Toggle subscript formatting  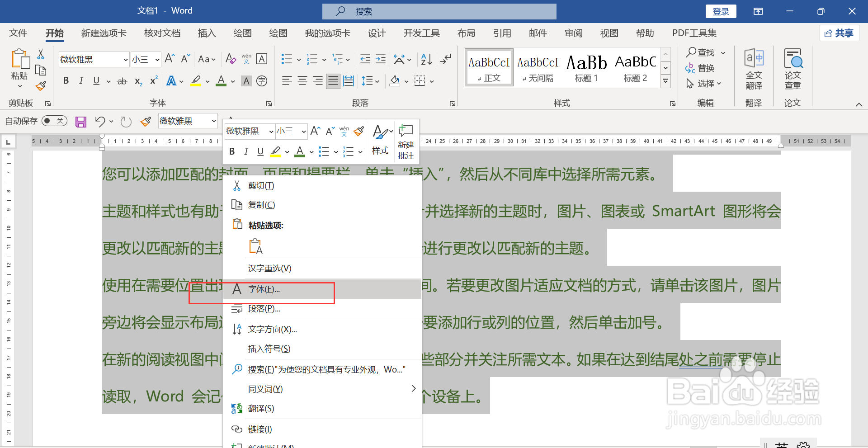(138, 81)
